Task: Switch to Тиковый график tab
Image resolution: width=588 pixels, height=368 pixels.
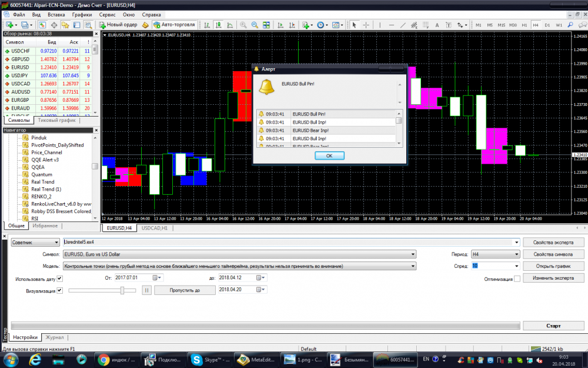Action: [x=56, y=120]
